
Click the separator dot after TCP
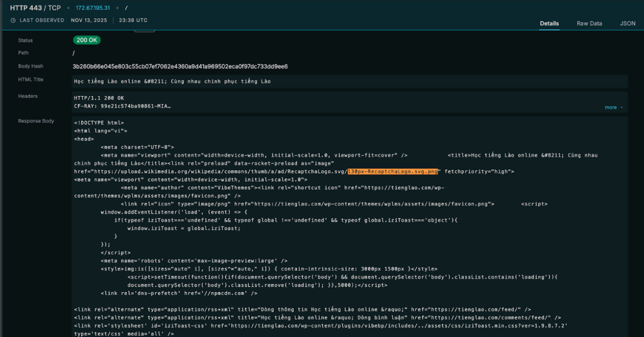point(69,8)
